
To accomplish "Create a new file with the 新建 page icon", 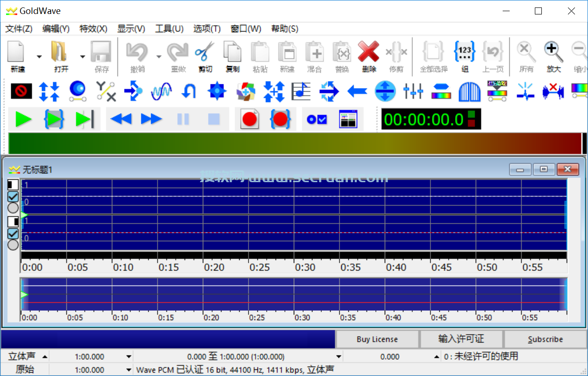I will pos(18,56).
